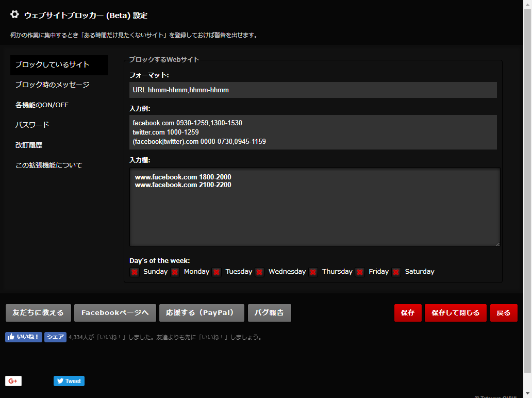Click the red 戻る button
Viewport: 532px width, 398px height.
pyautogui.click(x=504, y=313)
